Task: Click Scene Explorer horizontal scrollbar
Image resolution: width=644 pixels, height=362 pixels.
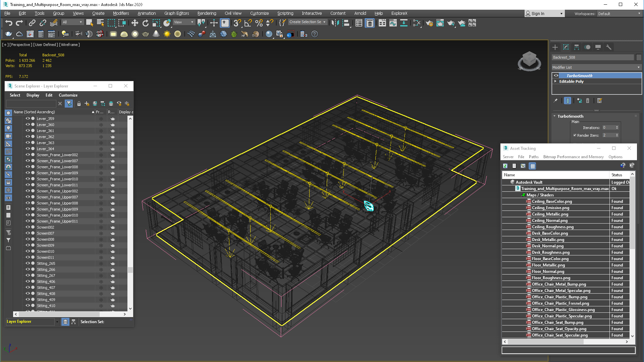Action: click(x=59, y=314)
